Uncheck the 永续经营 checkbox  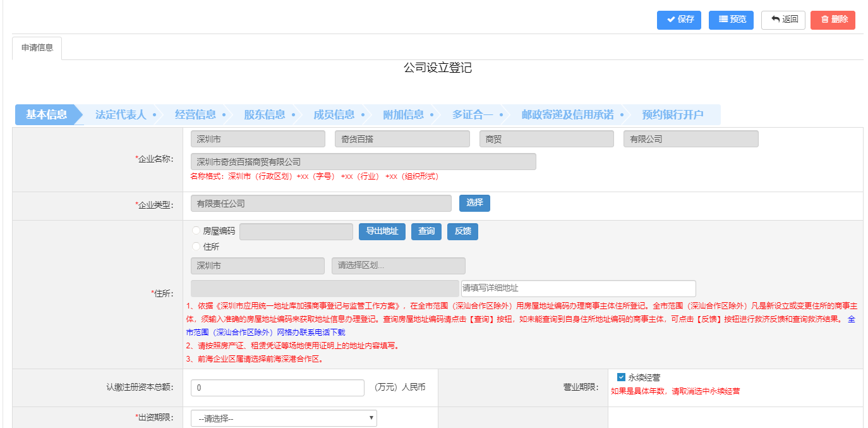click(x=621, y=377)
